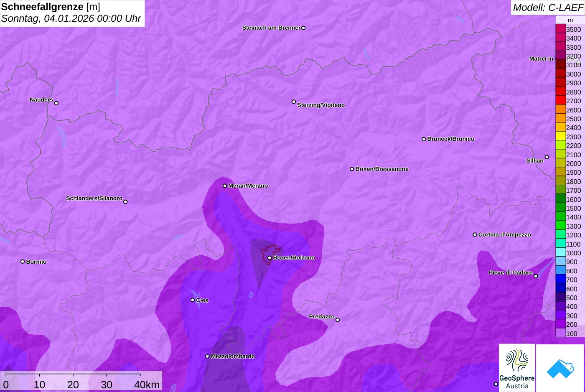Image resolution: width=585 pixels, height=392 pixels.
Task: Click the Brixen/Bressanone marker dot
Action: [352, 169]
